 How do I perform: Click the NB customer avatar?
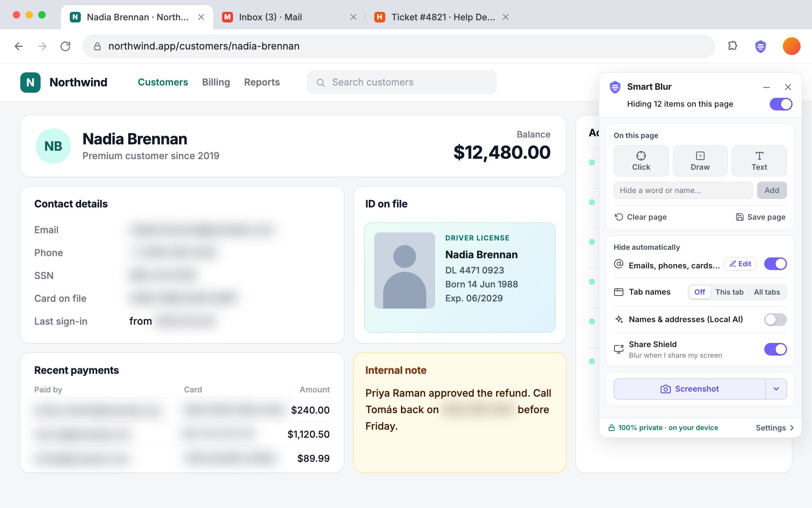click(x=53, y=146)
